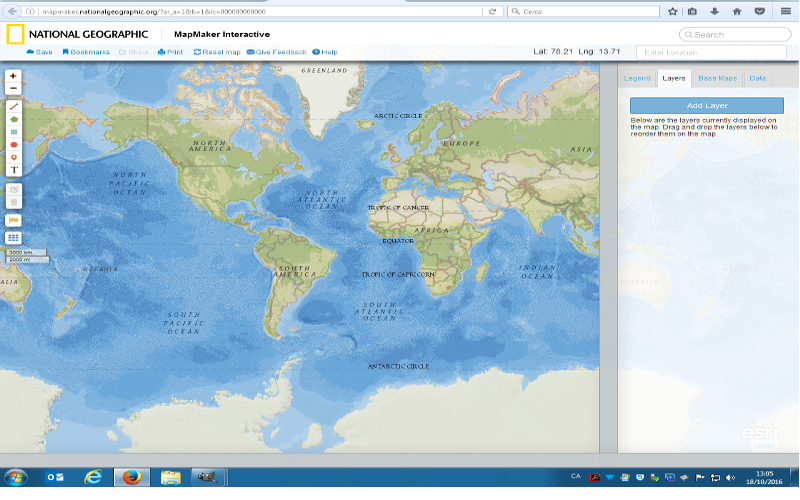The width and height of the screenshot is (800, 500).
Task: Open the Bookmarks link
Action: coord(86,51)
